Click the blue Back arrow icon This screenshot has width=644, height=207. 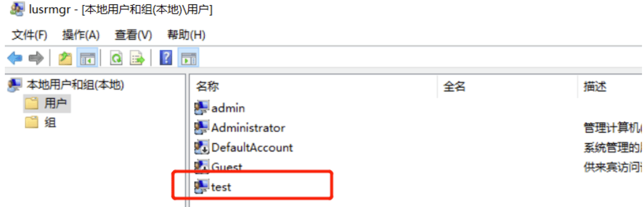(15, 58)
